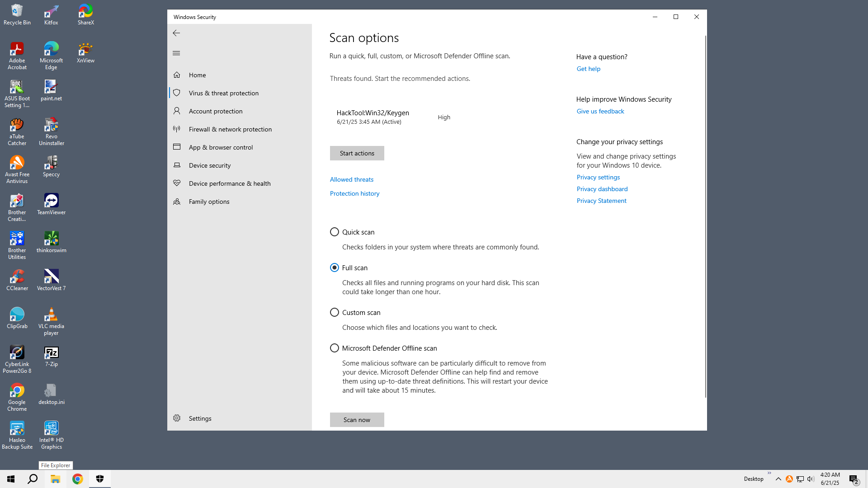This screenshot has width=868, height=488.
Task: Click the Get help link
Action: [588, 69]
